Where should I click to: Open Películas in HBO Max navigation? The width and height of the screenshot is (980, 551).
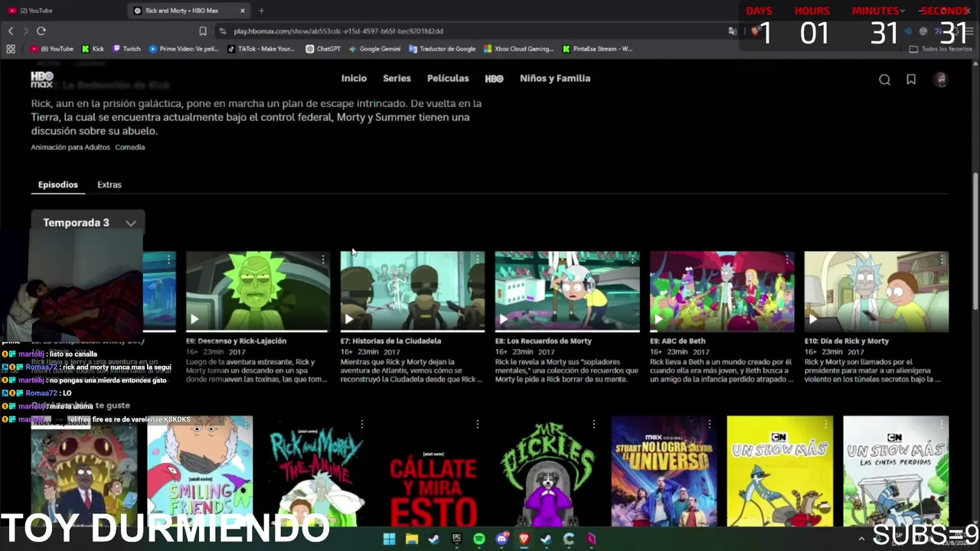point(448,78)
